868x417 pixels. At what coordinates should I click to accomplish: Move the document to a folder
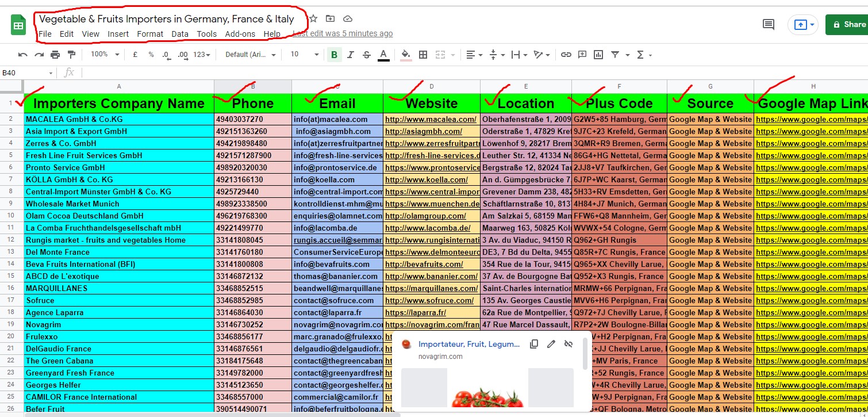pyautogui.click(x=330, y=19)
